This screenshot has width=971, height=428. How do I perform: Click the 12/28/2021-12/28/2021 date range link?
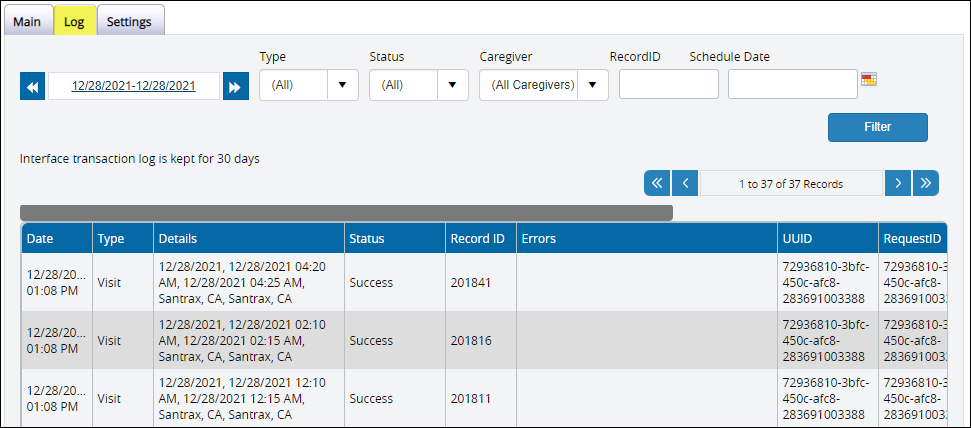tap(134, 86)
